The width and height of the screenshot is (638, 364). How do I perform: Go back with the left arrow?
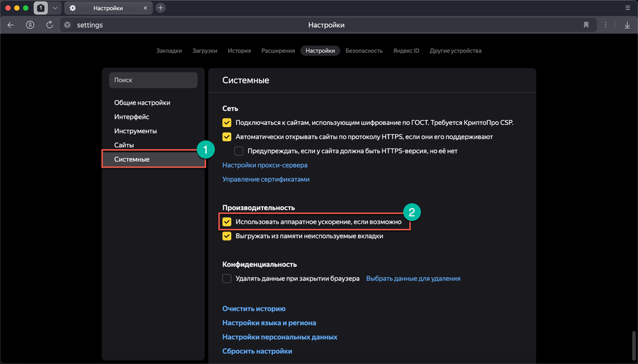(x=11, y=25)
